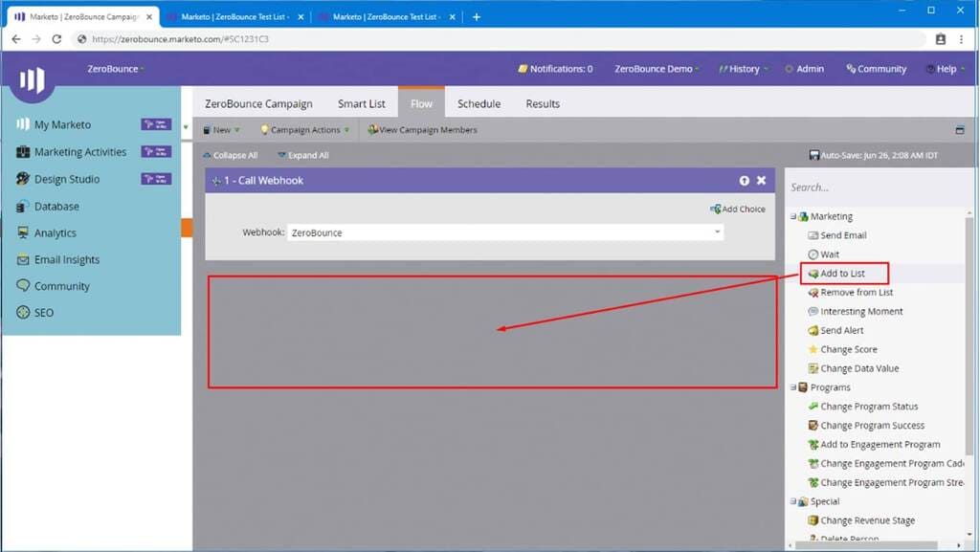This screenshot has height=552, width=980.
Task: Switch to the Results tab
Action: tap(543, 103)
